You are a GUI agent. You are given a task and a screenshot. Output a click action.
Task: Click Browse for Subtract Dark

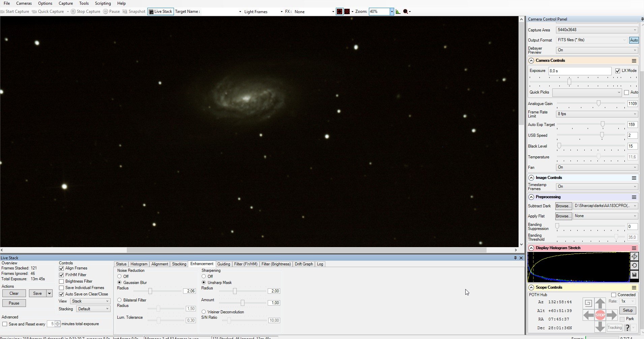click(563, 206)
